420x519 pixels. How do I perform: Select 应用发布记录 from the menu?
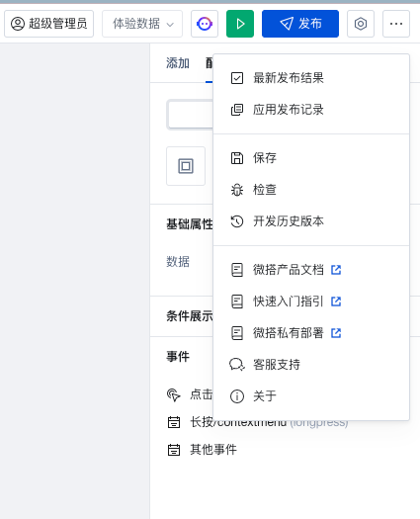pyautogui.click(x=311, y=110)
